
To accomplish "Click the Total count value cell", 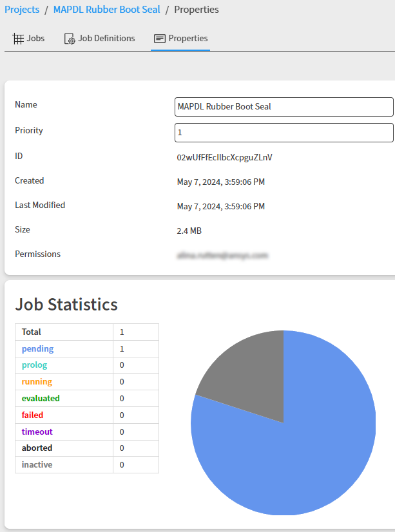I will pos(136,332).
